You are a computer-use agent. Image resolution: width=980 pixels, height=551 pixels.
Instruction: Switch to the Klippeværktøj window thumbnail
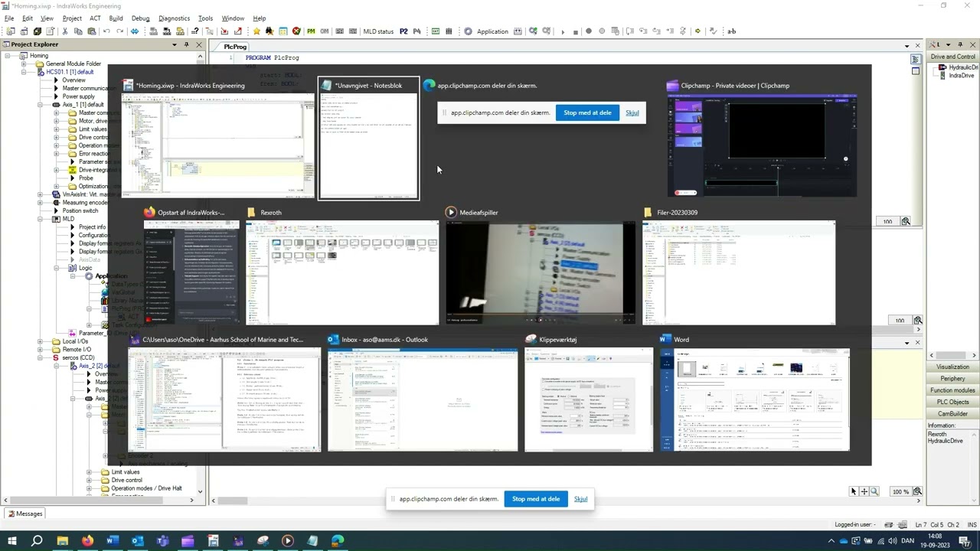click(x=589, y=393)
